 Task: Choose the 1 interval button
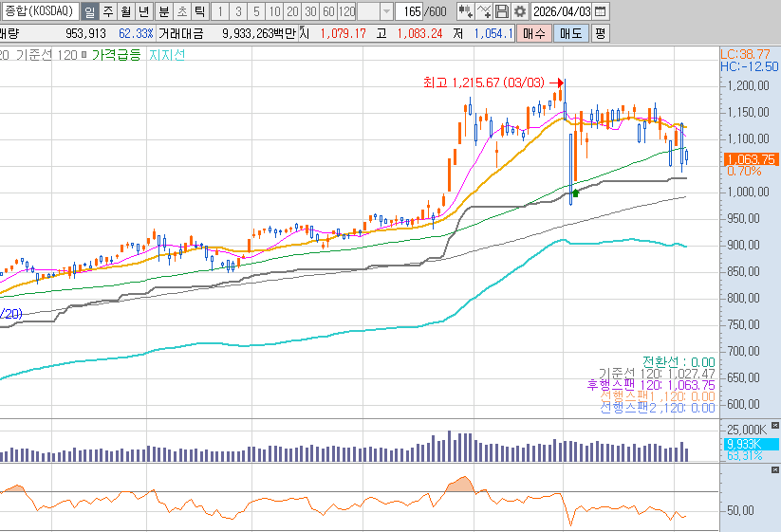pyautogui.click(x=220, y=11)
